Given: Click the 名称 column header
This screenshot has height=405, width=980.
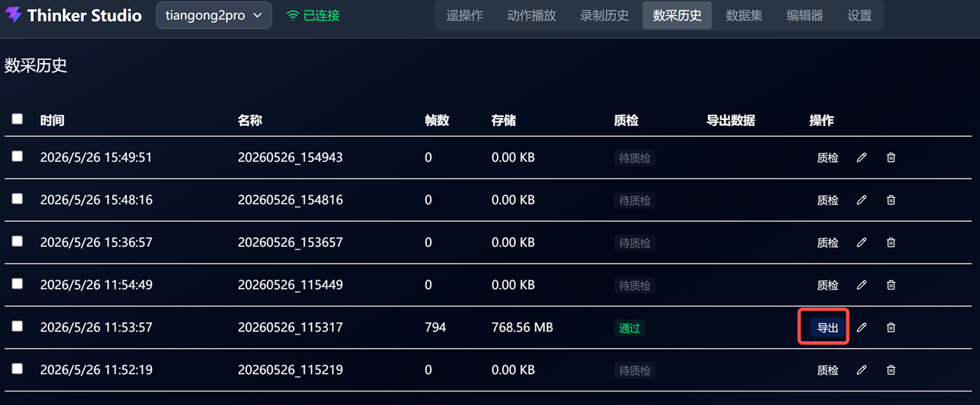Looking at the screenshot, I should (250, 120).
